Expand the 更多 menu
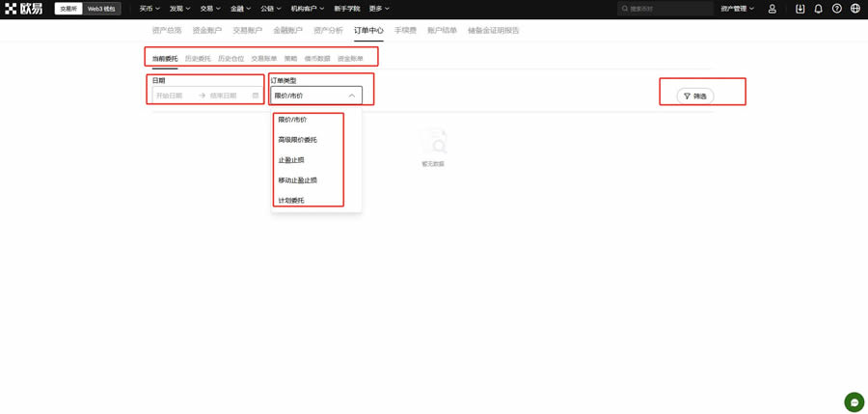Screen dimensions: 868x414 (x=379, y=9)
